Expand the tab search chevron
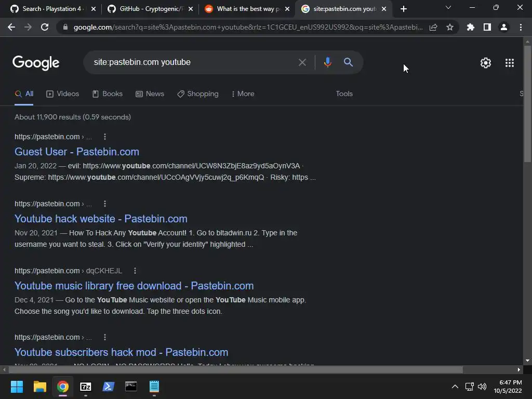The height and width of the screenshot is (399, 532). tap(448, 7)
